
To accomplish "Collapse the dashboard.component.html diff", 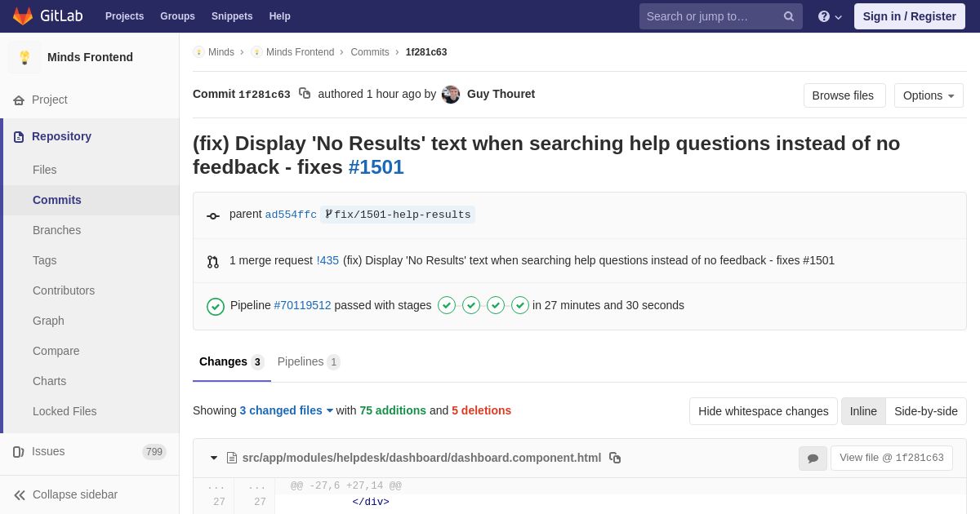I will click(214, 458).
